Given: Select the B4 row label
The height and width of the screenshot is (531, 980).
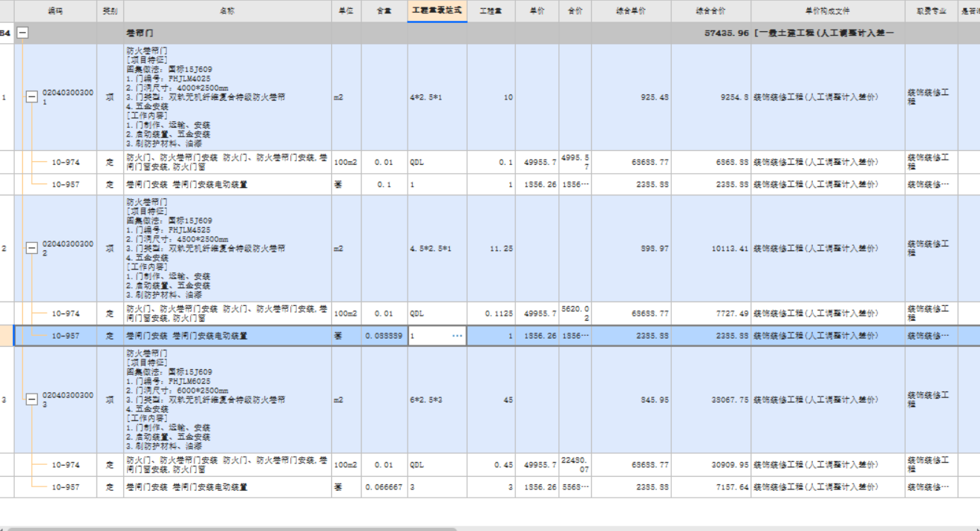Looking at the screenshot, I should tap(7, 33).
